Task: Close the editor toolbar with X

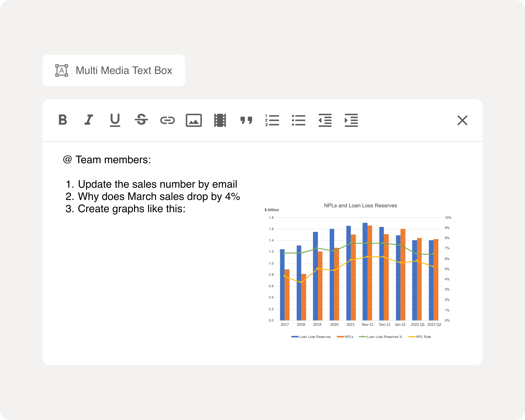Action: (462, 120)
